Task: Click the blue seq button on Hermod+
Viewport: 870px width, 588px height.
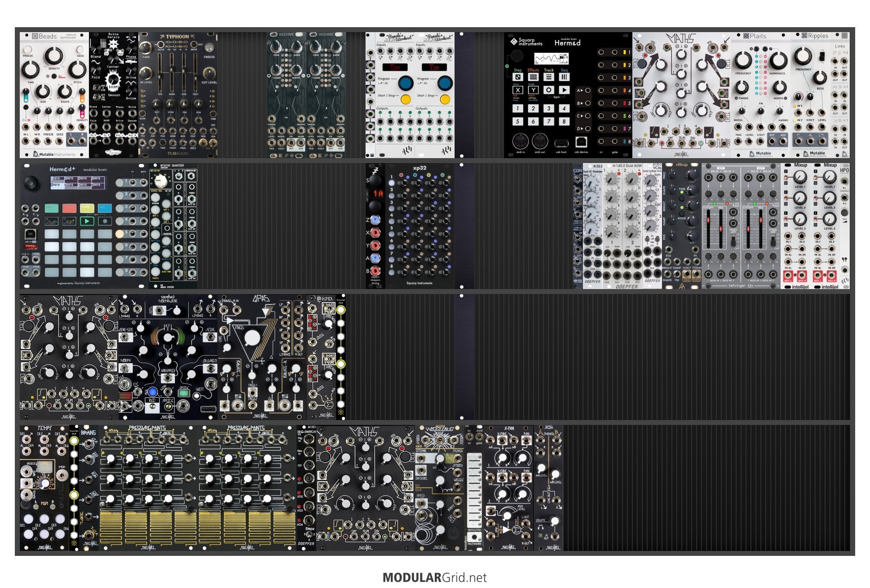Action: pyautogui.click(x=105, y=208)
